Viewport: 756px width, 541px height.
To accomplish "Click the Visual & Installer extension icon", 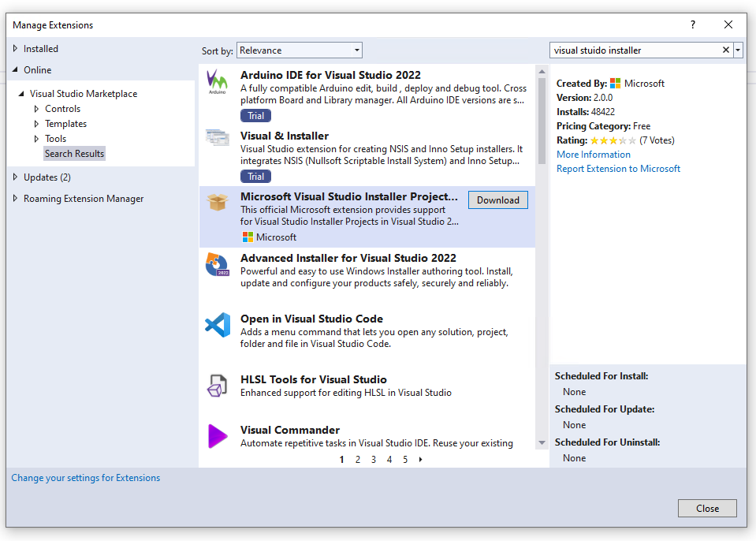I will [218, 137].
